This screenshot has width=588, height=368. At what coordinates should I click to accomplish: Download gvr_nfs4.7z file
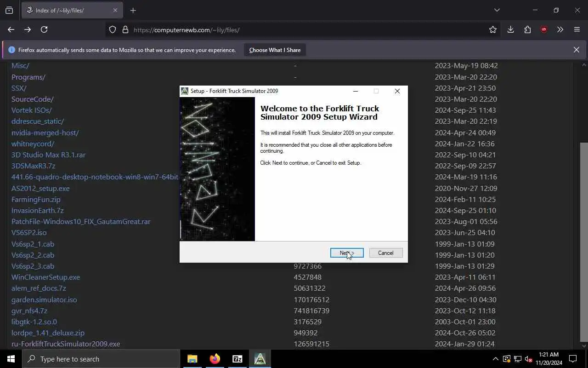(29, 311)
